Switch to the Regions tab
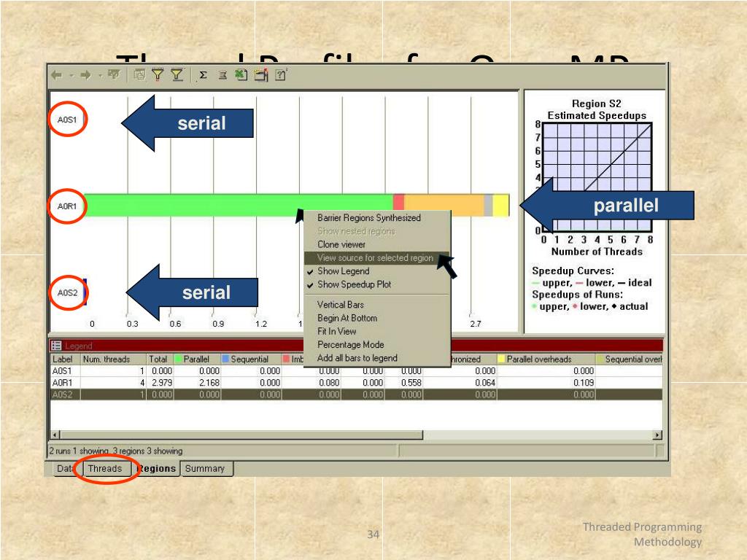This screenshot has height=560, width=747. tap(156, 469)
